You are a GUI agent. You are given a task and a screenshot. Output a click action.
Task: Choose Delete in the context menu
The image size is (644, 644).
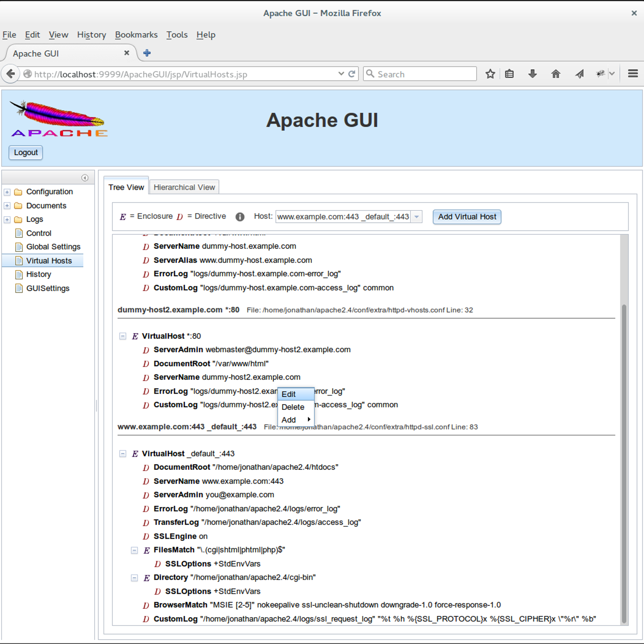[296, 407]
